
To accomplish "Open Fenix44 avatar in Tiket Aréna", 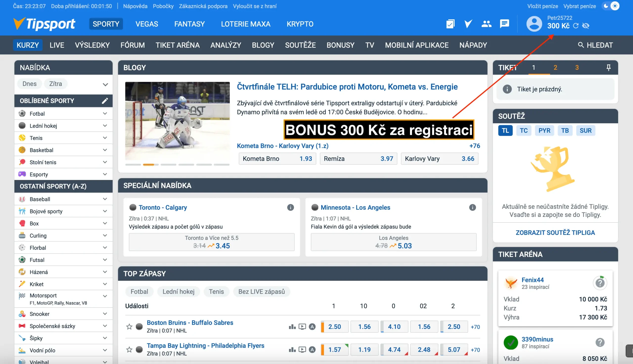I will 511,283.
